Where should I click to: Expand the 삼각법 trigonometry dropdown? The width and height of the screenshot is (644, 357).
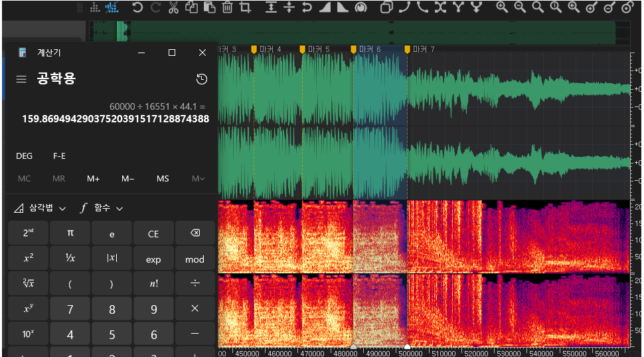[40, 209]
